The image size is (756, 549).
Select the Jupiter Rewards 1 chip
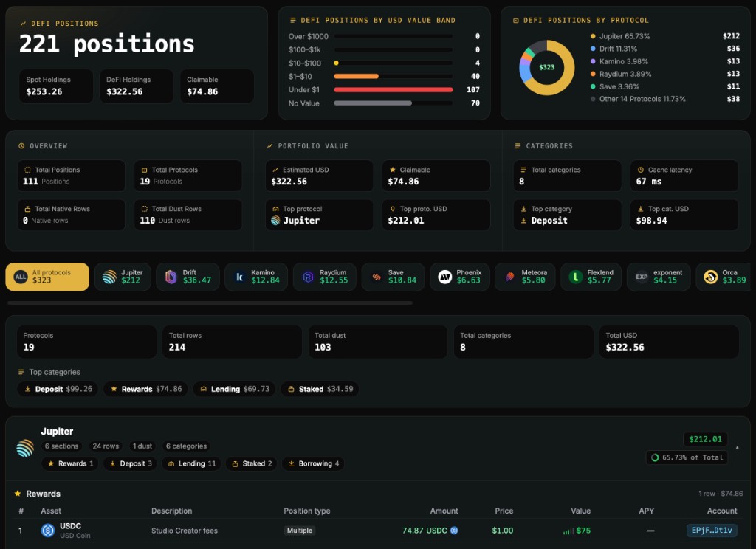click(70, 463)
